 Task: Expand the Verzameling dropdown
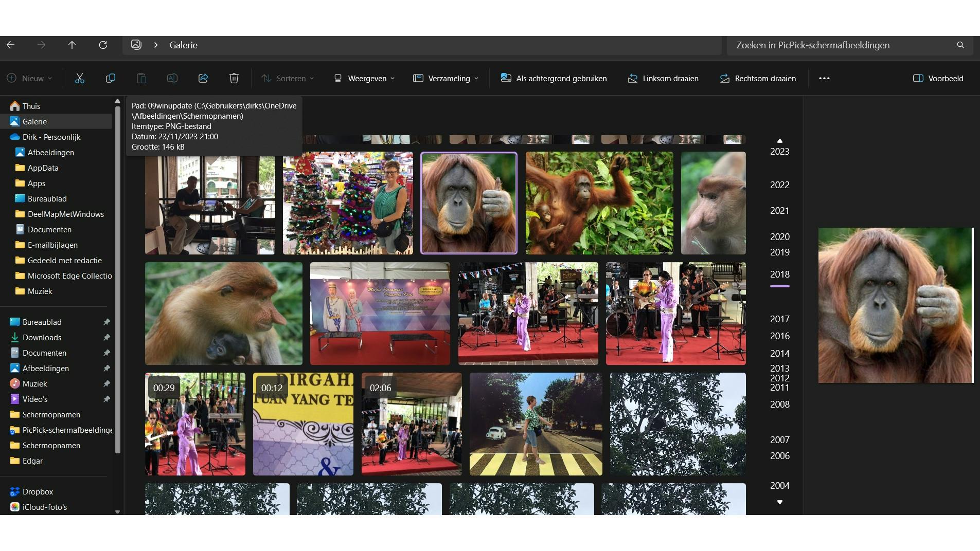click(446, 78)
